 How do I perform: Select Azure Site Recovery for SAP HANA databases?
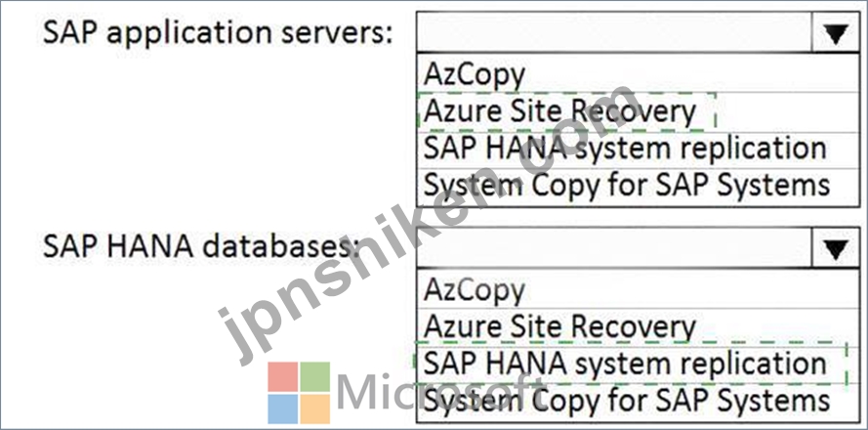click(x=637, y=327)
